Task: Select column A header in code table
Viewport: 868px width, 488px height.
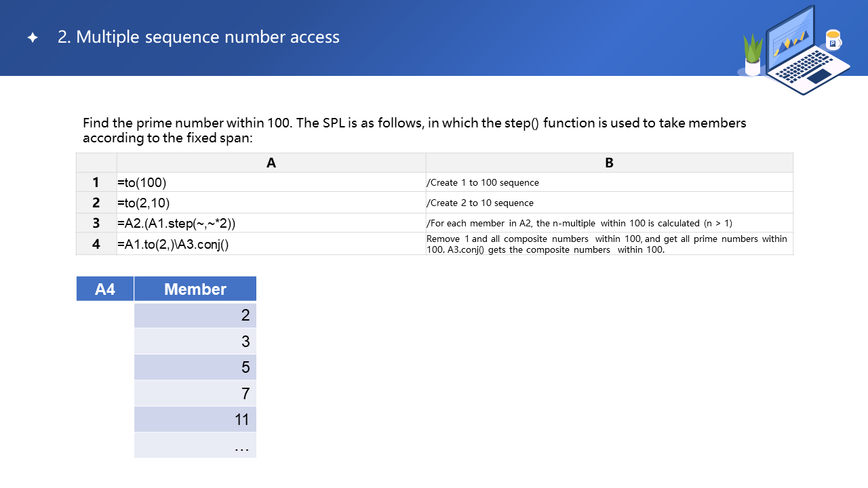Action: [271, 163]
